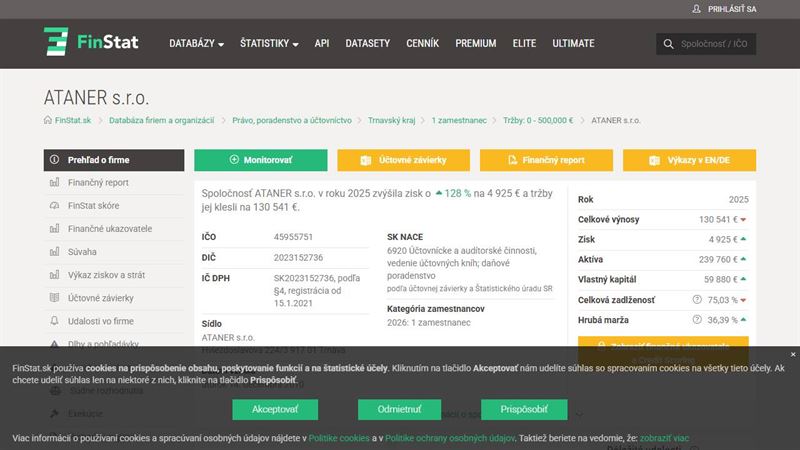Viewport: 800px width, 450px height.
Task: Click the help icon beside Celková zadlženosť
Action: pos(697,299)
